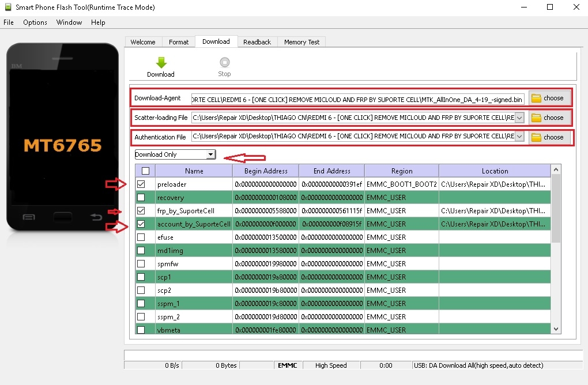This screenshot has height=385, width=588.
Task: Select the Download tab
Action: coord(216,41)
